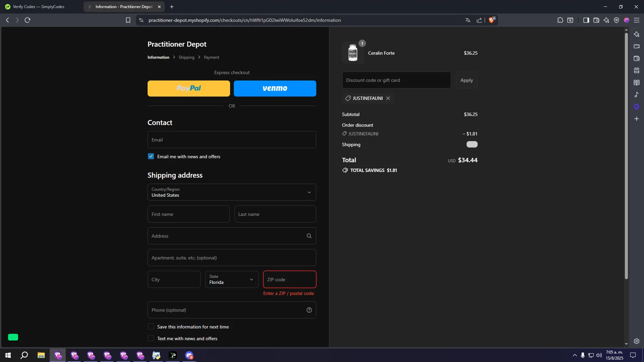
Task: Open volume control in system tray
Action: tap(599, 355)
